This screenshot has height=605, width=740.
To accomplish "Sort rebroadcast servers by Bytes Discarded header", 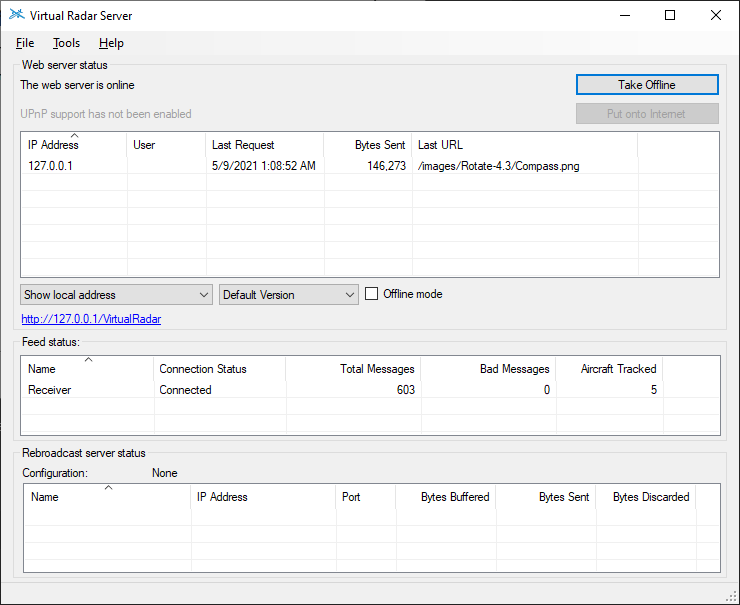I will [x=646, y=496].
